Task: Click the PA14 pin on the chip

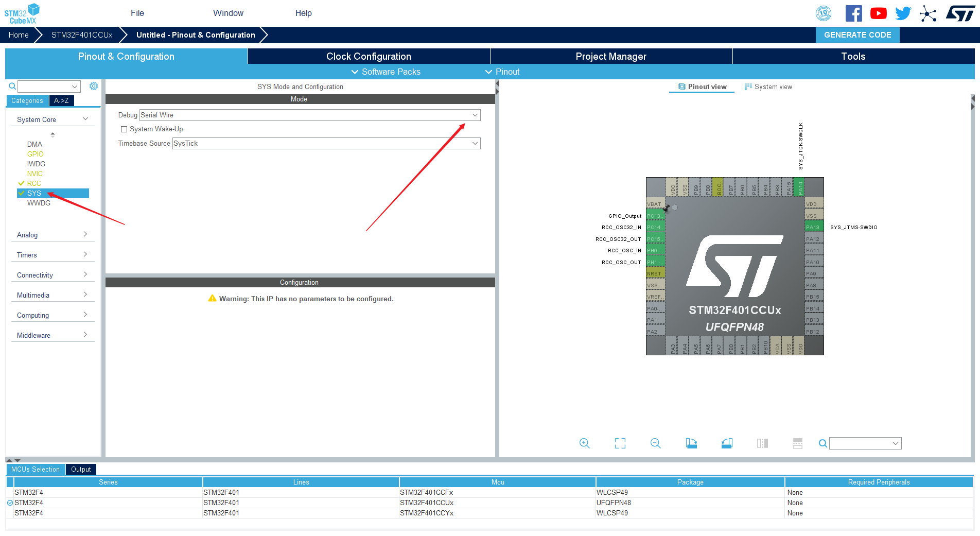Action: coord(799,187)
